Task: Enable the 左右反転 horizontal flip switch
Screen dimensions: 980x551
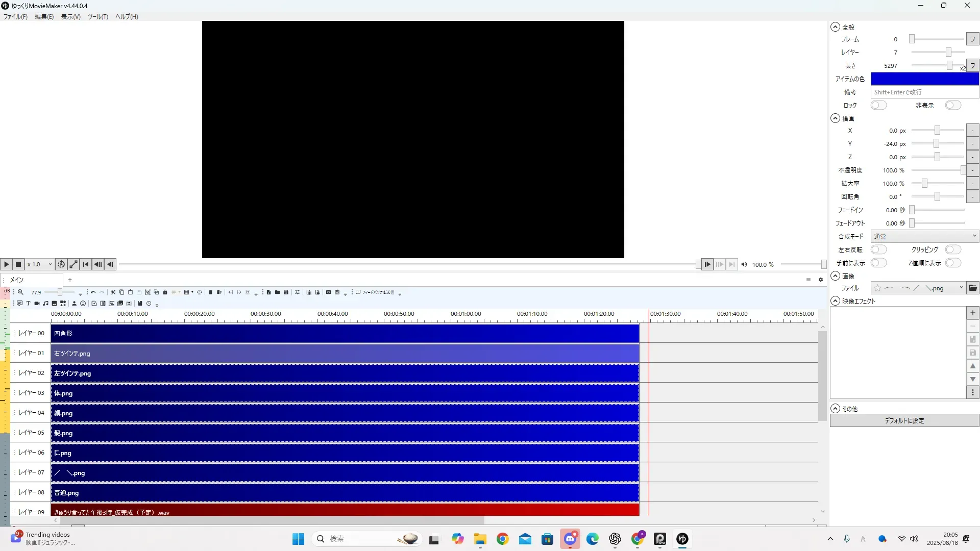Action: pyautogui.click(x=878, y=250)
